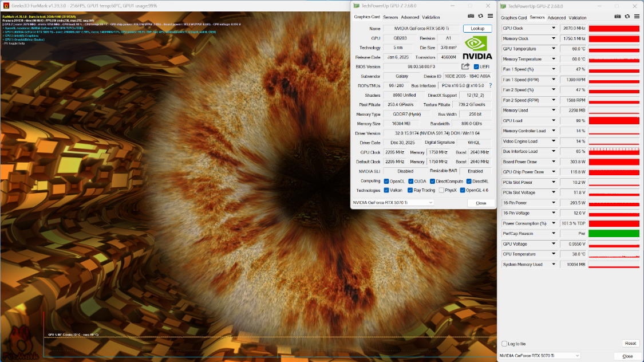Image resolution: width=644 pixels, height=362 pixels.
Task: Click the camera icon in the Sensors window
Action: [x=617, y=17]
